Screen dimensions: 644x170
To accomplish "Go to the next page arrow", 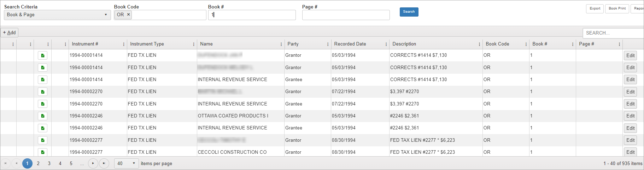I will click(93, 163).
